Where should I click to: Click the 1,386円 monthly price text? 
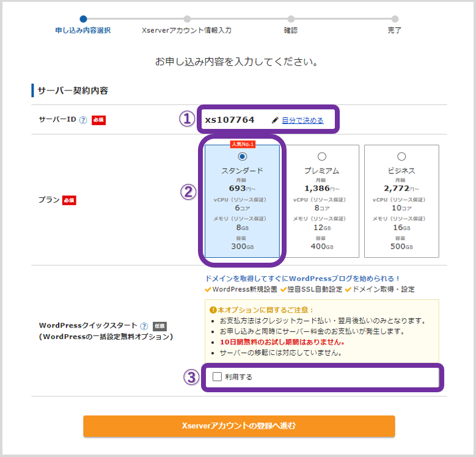322,188
